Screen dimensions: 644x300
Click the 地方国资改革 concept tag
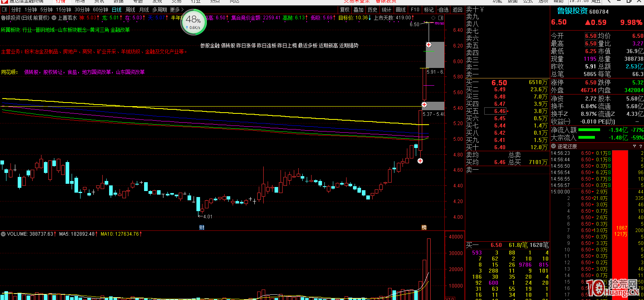click(x=97, y=72)
